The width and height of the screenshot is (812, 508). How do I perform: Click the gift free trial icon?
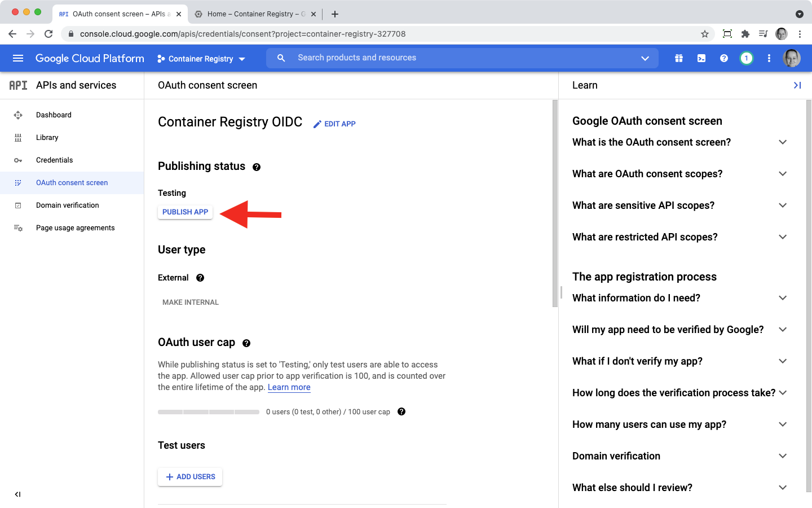coord(679,58)
